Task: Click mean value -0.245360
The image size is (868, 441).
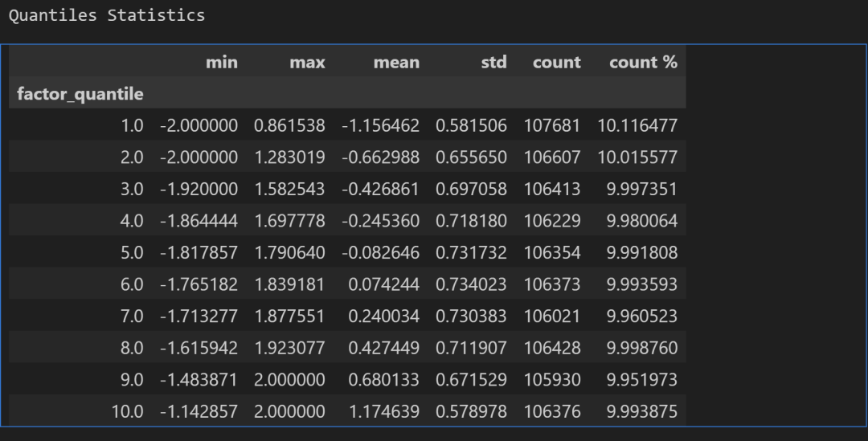Action: pos(380,221)
